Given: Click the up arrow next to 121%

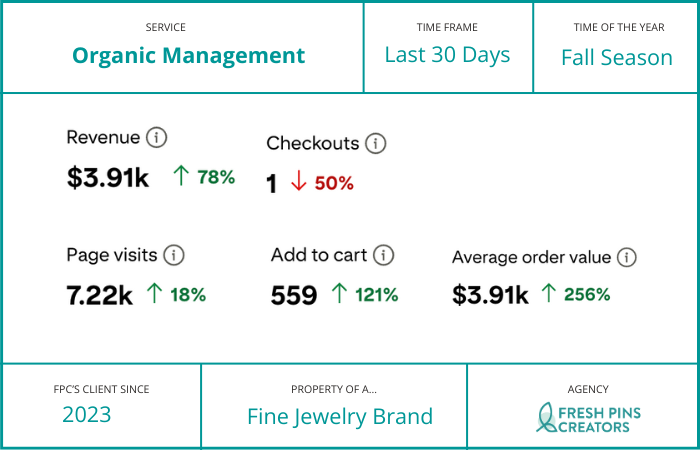Looking at the screenshot, I should pos(339,294).
